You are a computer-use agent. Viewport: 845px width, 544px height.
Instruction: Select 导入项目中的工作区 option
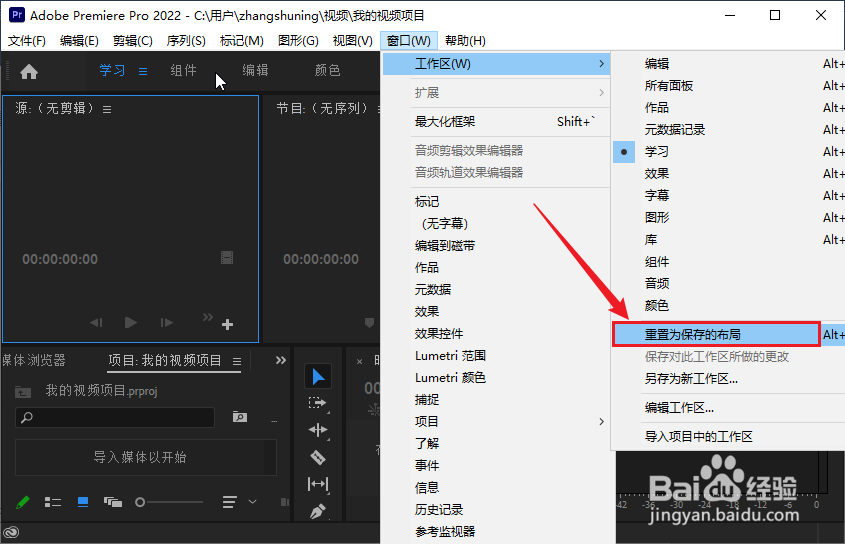(698, 437)
